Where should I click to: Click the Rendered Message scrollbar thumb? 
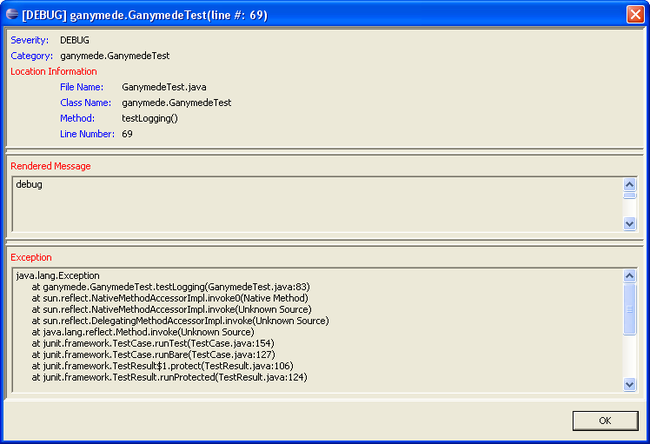tap(630, 196)
